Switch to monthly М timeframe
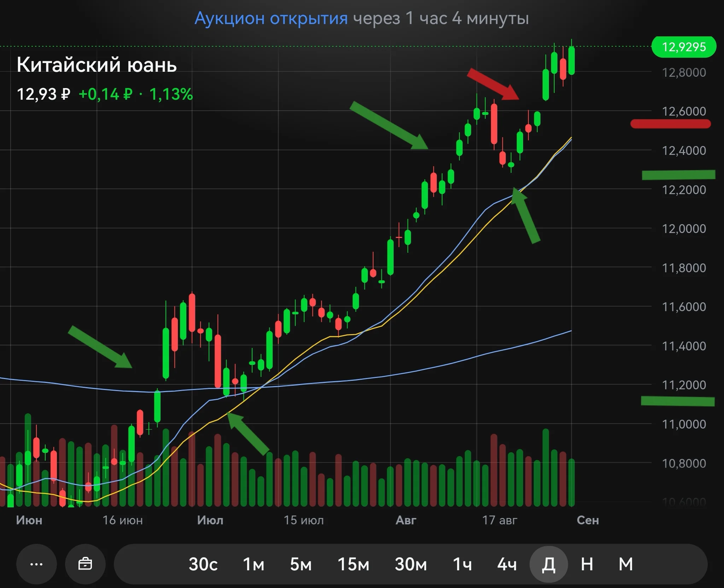 pos(626,564)
